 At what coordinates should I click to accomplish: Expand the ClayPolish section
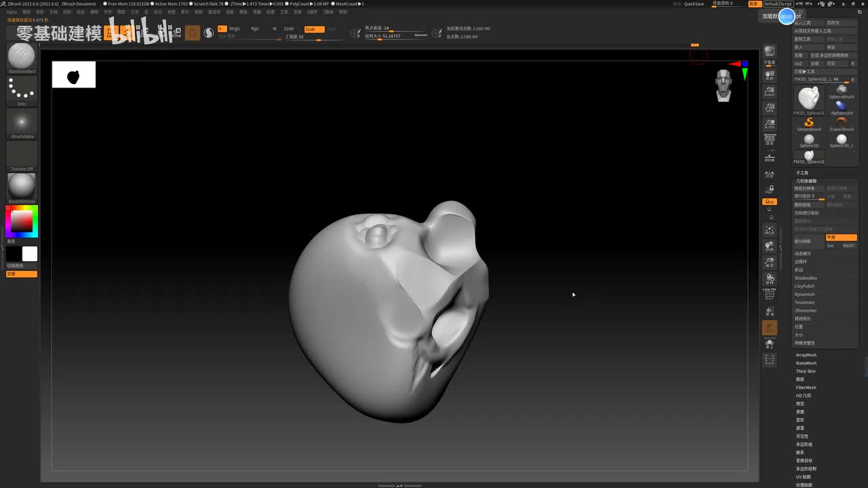tap(805, 286)
